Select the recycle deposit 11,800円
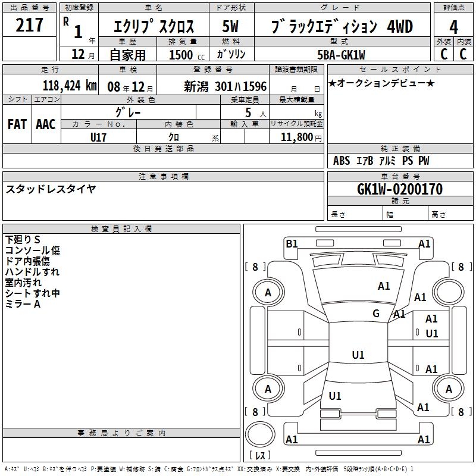 coord(302,137)
